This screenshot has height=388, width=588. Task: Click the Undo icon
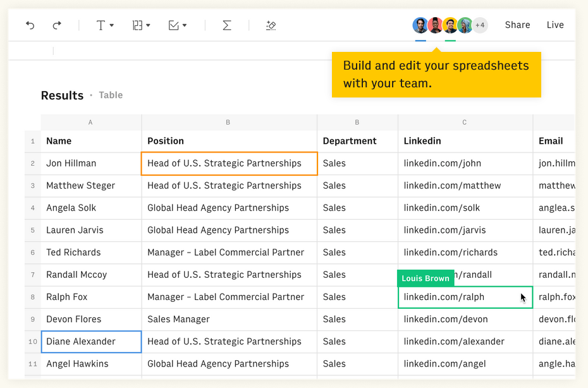pyautogui.click(x=30, y=25)
